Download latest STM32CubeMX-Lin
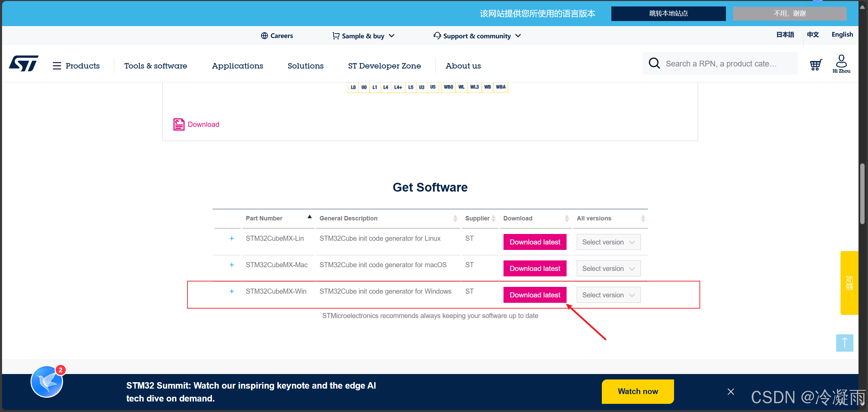Screen dimensions: 868x412 (x=535, y=242)
